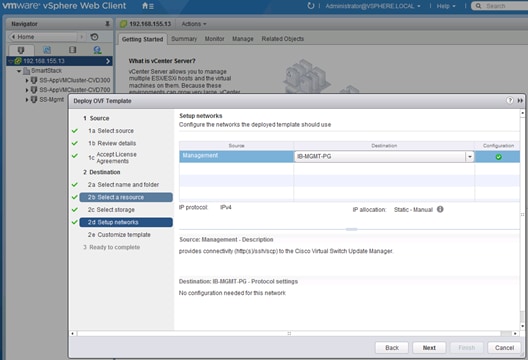Select the Hosts and Clusters view icon
528x360 pixels.
[x=21, y=50]
